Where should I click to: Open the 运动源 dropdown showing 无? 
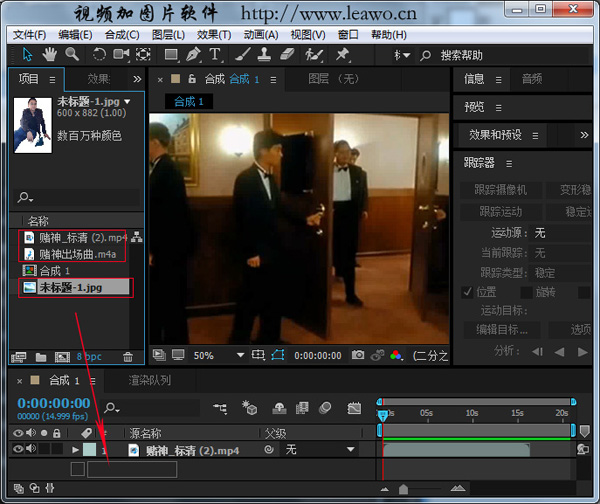point(560,233)
